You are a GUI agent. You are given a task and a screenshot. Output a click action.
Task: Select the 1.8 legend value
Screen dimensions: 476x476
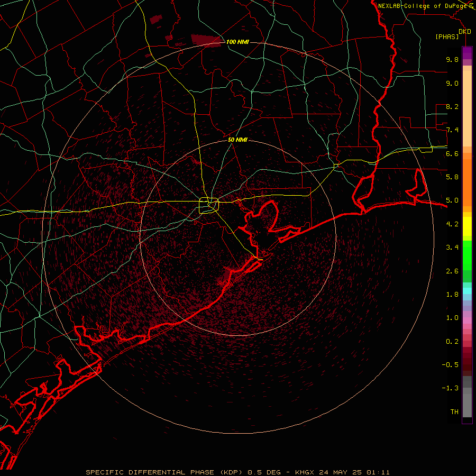click(x=452, y=295)
